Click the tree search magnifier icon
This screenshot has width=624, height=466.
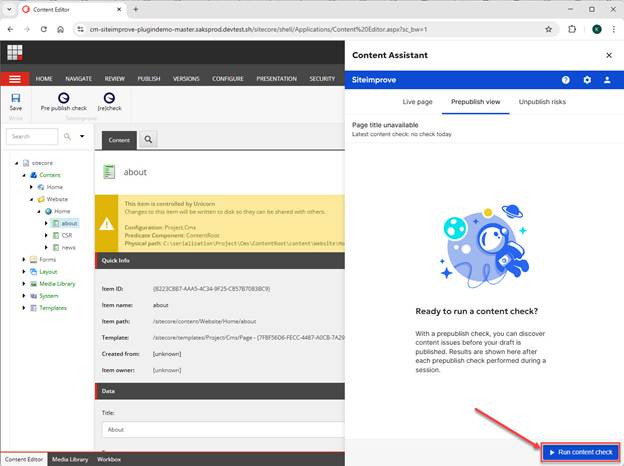click(x=67, y=136)
